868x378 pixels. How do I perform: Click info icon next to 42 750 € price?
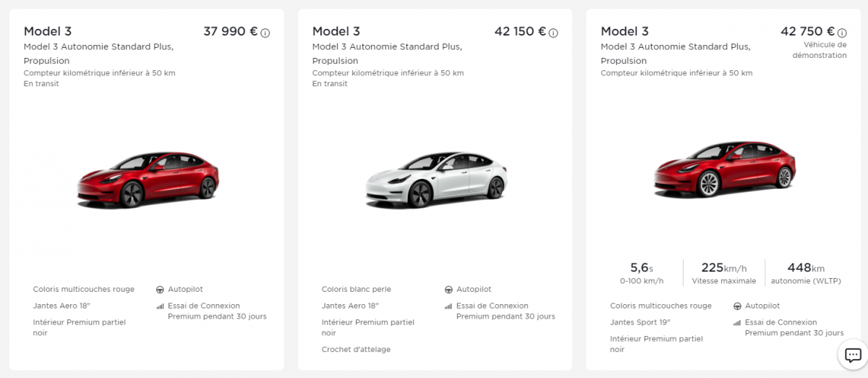tap(842, 33)
